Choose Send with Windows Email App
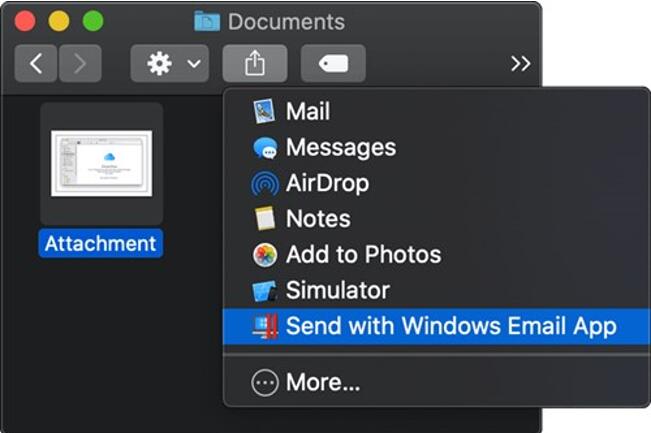This screenshot has width=651, height=433. point(436,326)
